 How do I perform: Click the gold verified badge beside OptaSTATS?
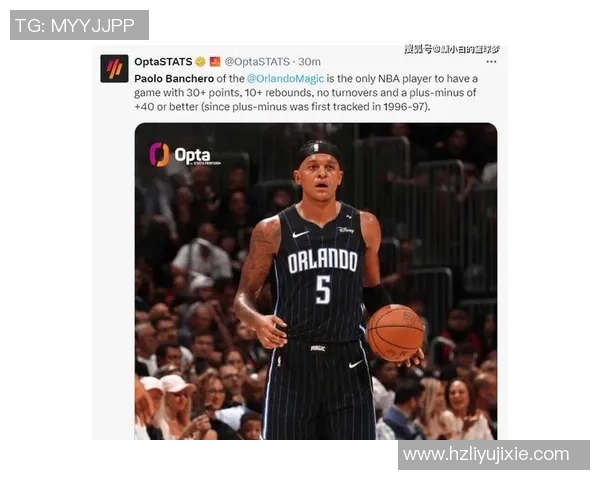(200, 62)
